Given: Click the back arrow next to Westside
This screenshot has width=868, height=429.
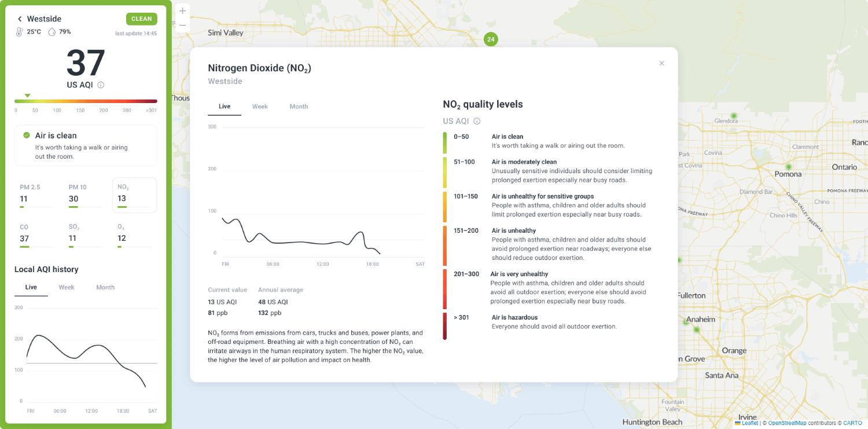Looking at the screenshot, I should [x=20, y=19].
